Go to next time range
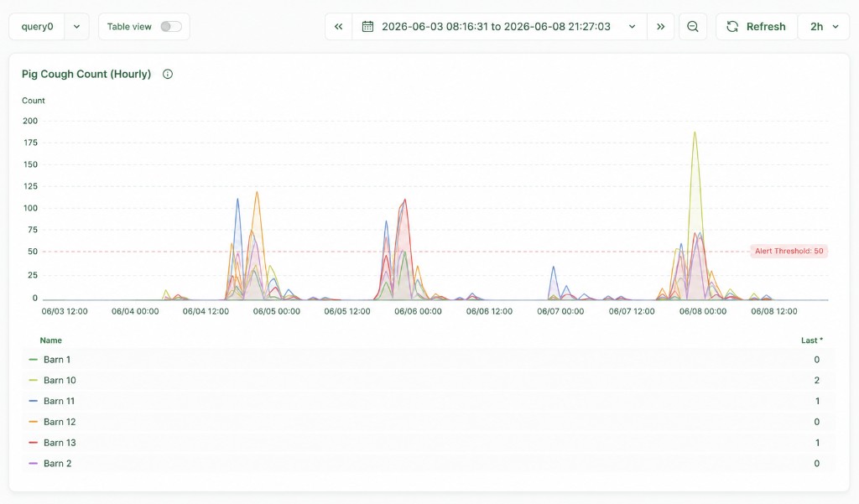Viewport: 859px width, 504px height. (x=661, y=26)
